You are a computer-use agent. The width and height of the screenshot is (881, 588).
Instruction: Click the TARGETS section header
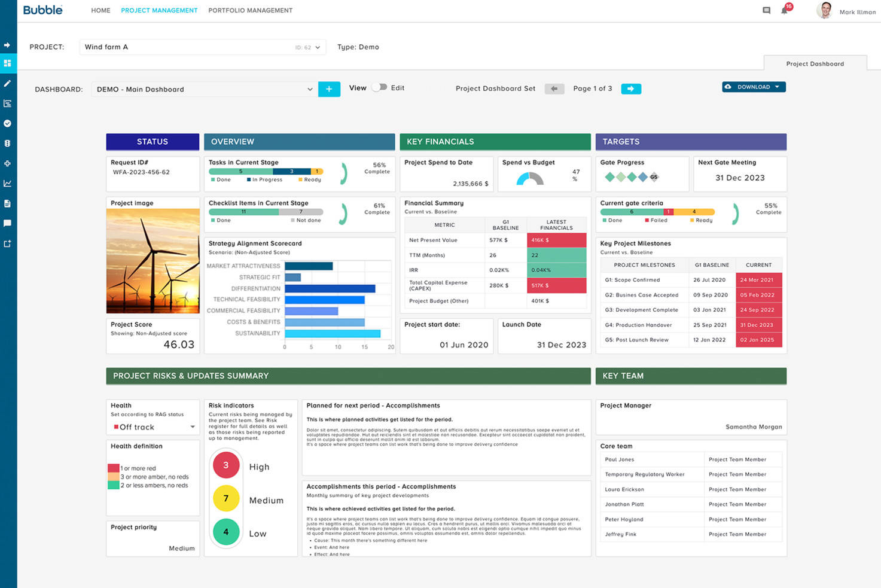(691, 142)
